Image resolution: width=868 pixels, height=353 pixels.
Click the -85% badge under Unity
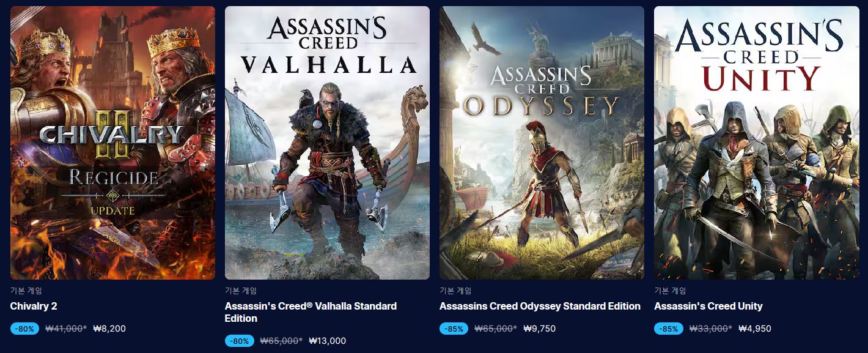click(x=669, y=329)
